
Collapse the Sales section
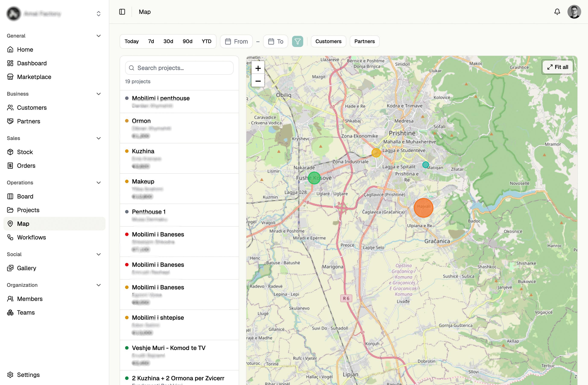[x=99, y=138]
